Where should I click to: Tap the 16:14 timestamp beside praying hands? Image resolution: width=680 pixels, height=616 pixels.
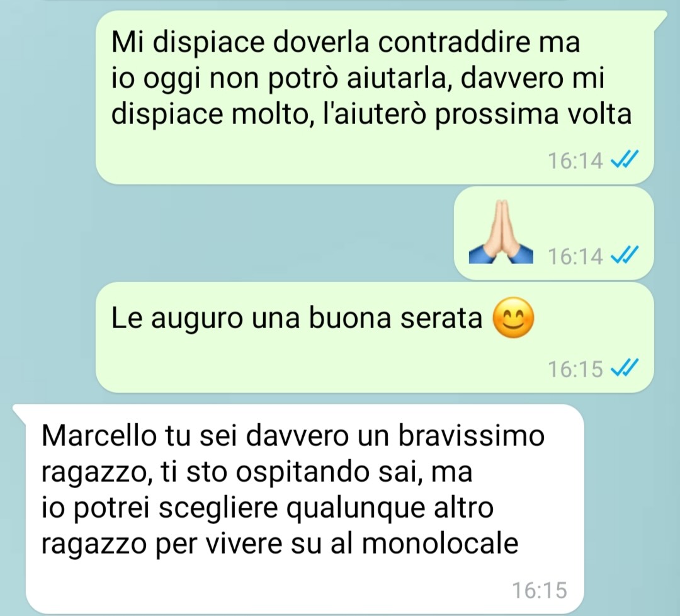pos(575,256)
